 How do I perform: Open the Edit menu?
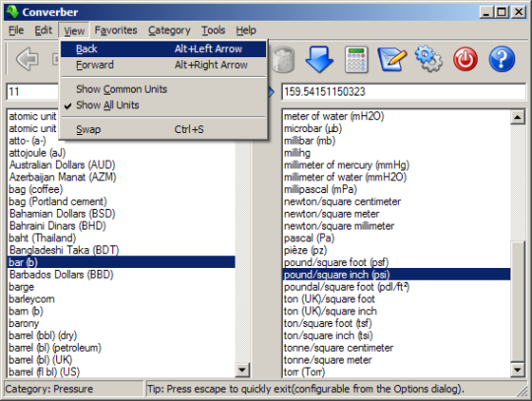(x=43, y=31)
